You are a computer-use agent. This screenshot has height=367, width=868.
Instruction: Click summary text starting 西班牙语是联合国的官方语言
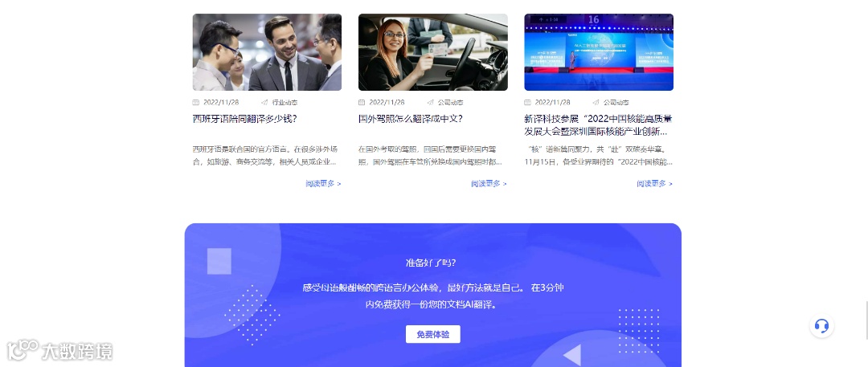point(265,156)
